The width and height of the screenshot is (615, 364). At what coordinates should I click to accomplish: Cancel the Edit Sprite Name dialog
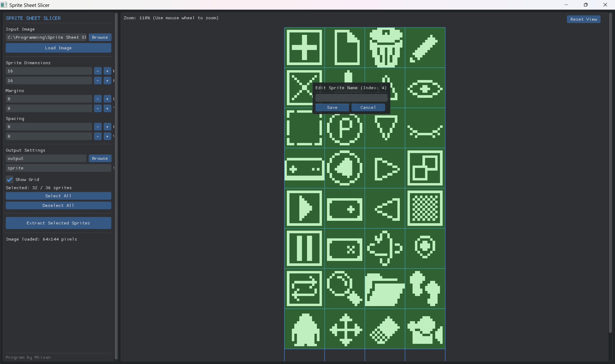[368, 107]
